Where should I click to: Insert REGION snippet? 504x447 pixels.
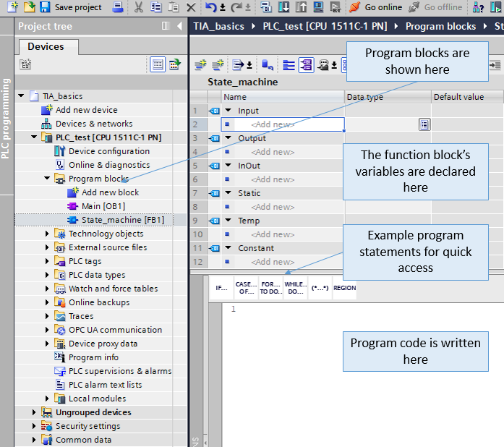(344, 288)
